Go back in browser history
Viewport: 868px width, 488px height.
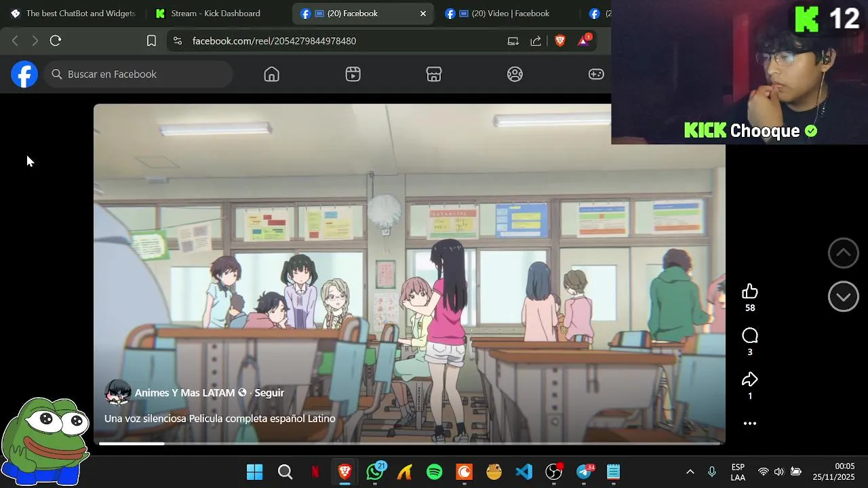click(15, 41)
